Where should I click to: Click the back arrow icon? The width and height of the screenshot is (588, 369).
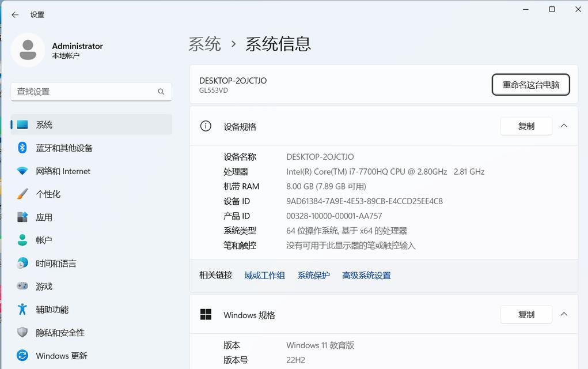pyautogui.click(x=15, y=14)
